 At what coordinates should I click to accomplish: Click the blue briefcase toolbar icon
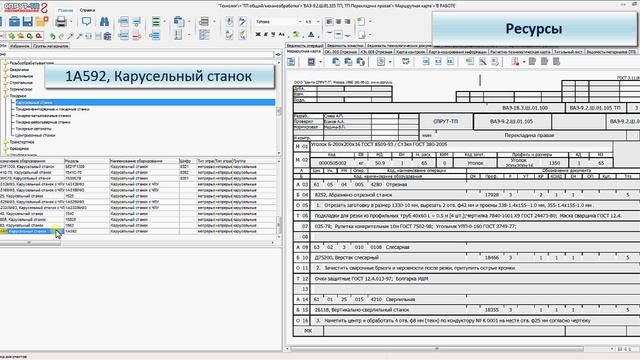[14, 22]
